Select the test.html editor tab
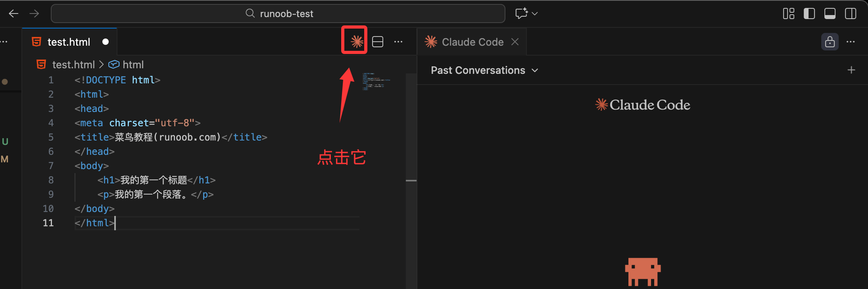This screenshot has width=868, height=289. (69, 42)
